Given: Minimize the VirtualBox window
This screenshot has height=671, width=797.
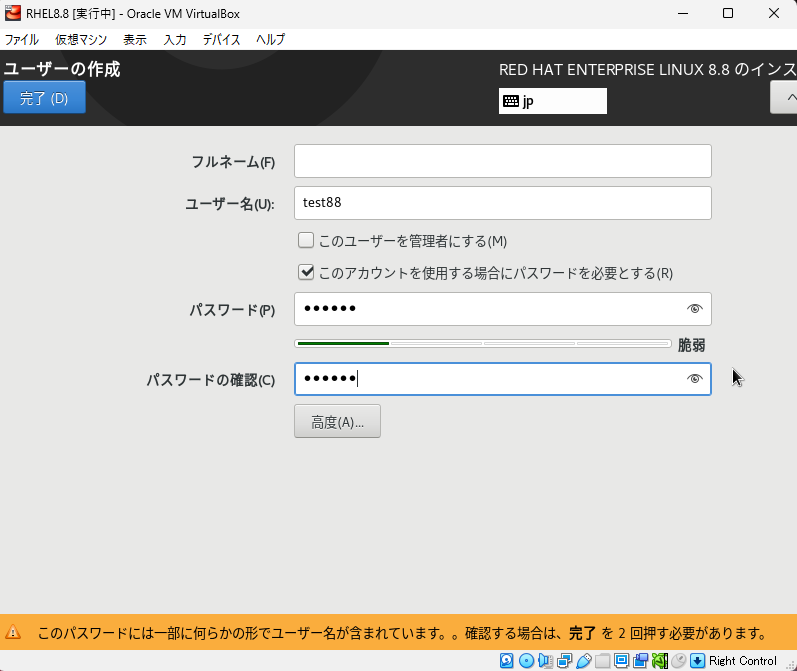Looking at the screenshot, I should tap(683, 13).
